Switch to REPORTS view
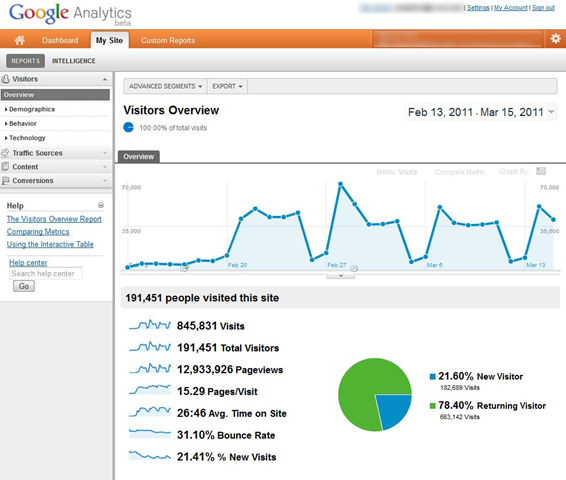Viewport: 566px width, 480px height. coord(25,61)
